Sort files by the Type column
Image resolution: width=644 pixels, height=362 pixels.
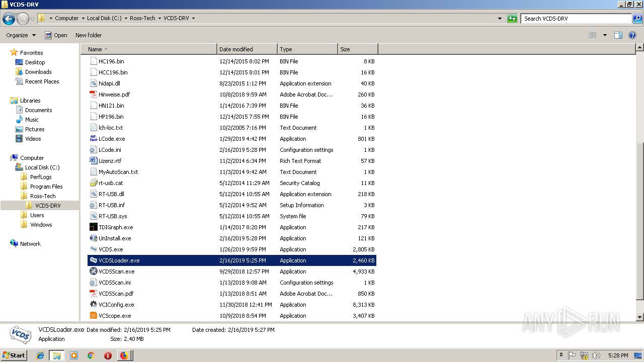307,49
